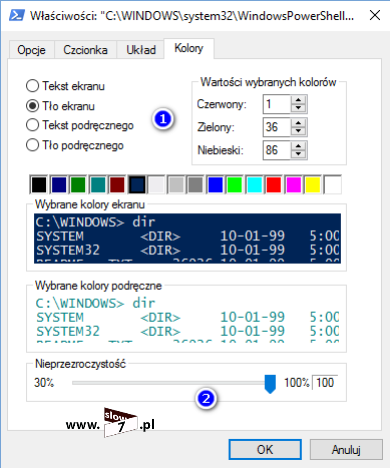The image size is (390, 468).
Task: Select the Tekst podręcznego radio button
Action: pos(32,125)
